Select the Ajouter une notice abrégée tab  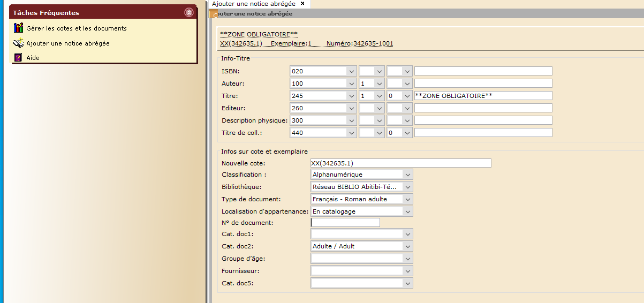[253, 4]
